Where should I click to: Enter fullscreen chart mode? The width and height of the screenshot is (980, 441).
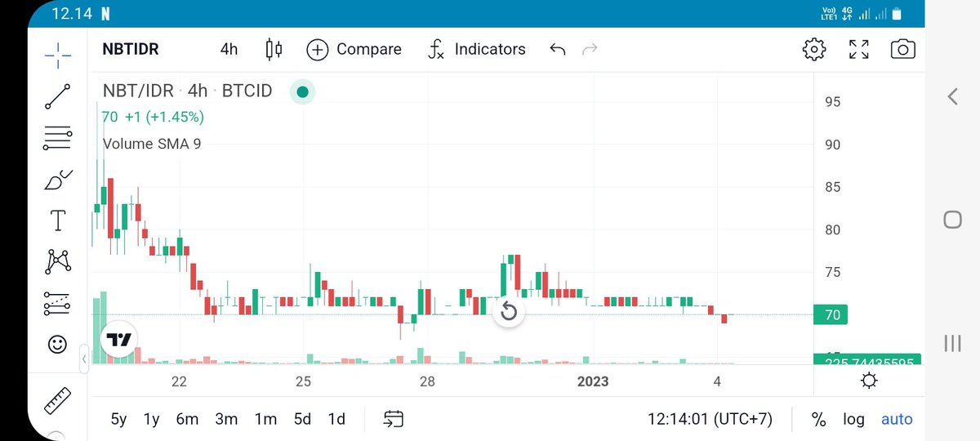pyautogui.click(x=858, y=49)
